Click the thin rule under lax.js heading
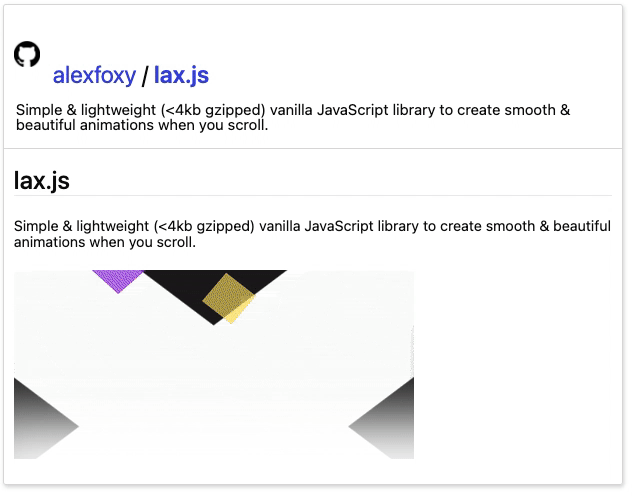The height and width of the screenshot is (496, 632). [313, 196]
